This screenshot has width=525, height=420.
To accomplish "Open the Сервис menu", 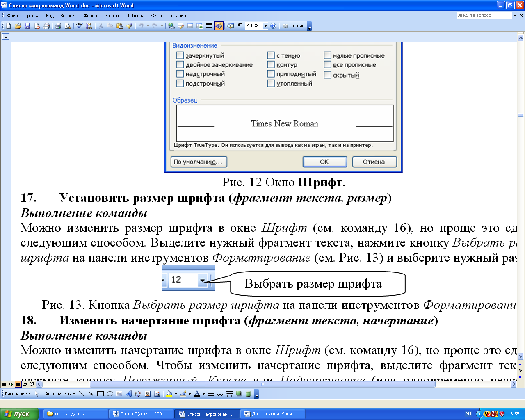I will click(113, 16).
